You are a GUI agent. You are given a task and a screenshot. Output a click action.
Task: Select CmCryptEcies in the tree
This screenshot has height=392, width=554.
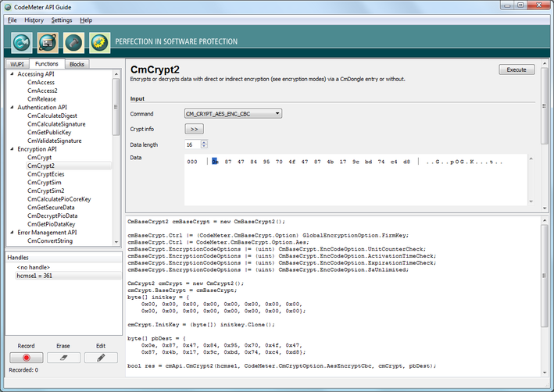46,174
